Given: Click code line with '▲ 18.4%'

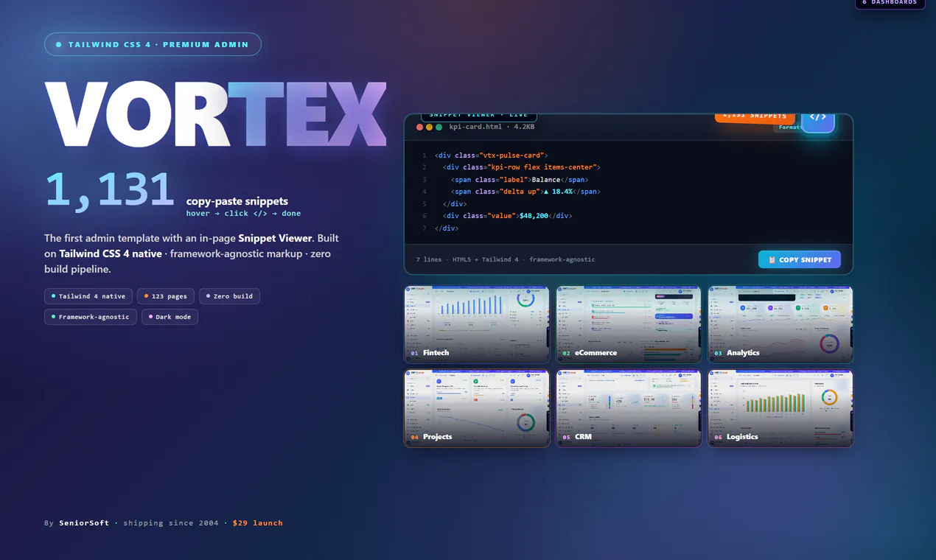Looking at the screenshot, I should pos(525,192).
